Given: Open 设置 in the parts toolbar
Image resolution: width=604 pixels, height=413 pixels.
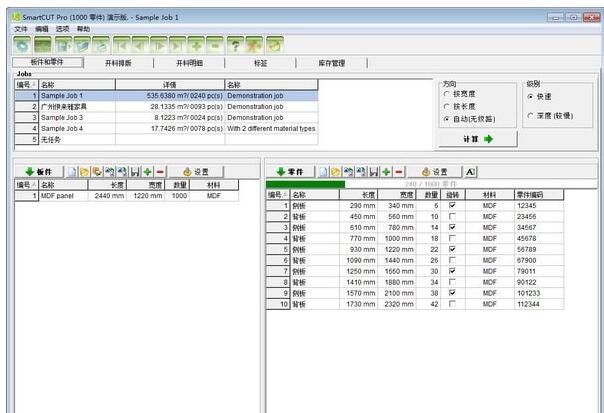Looking at the screenshot, I should [435, 172].
